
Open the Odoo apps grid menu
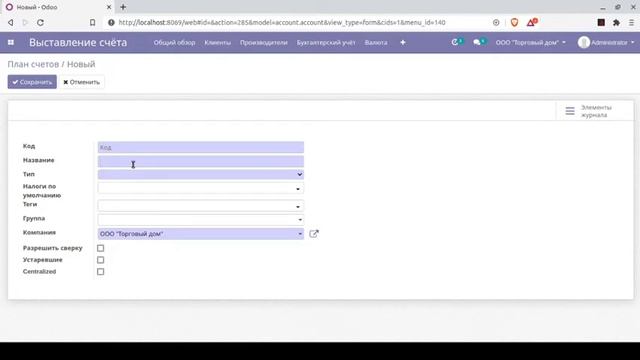11,42
